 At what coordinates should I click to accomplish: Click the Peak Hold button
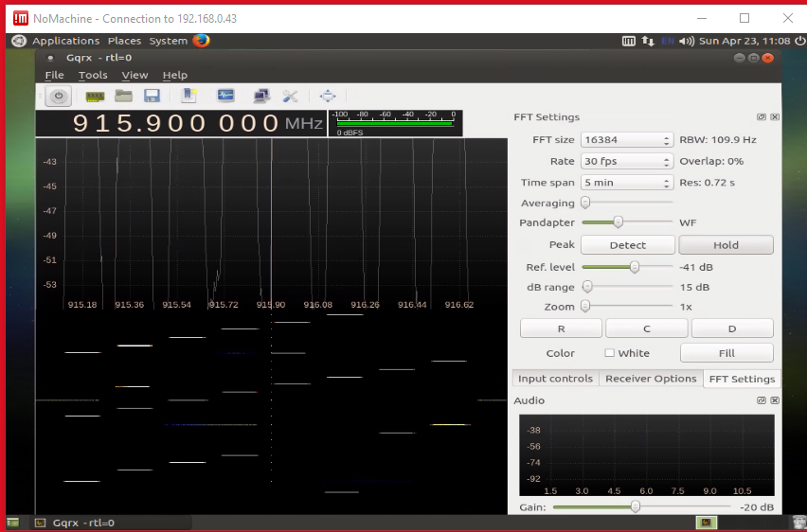tap(726, 245)
